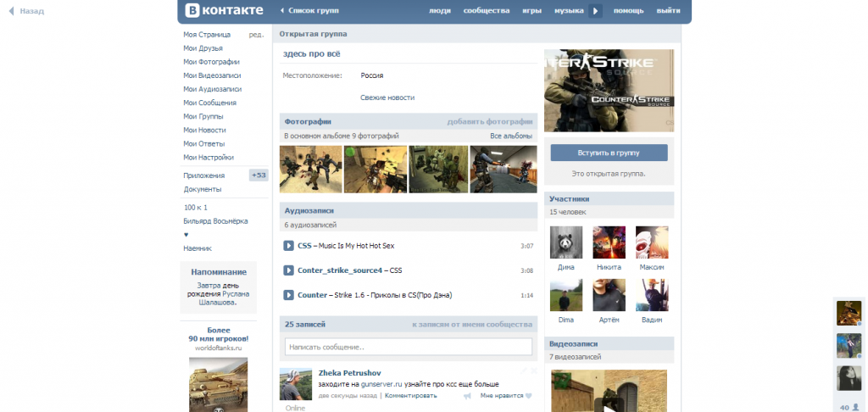Play the Counter – Strike 1.6 audio track
The height and width of the screenshot is (412, 868).
pos(288,295)
